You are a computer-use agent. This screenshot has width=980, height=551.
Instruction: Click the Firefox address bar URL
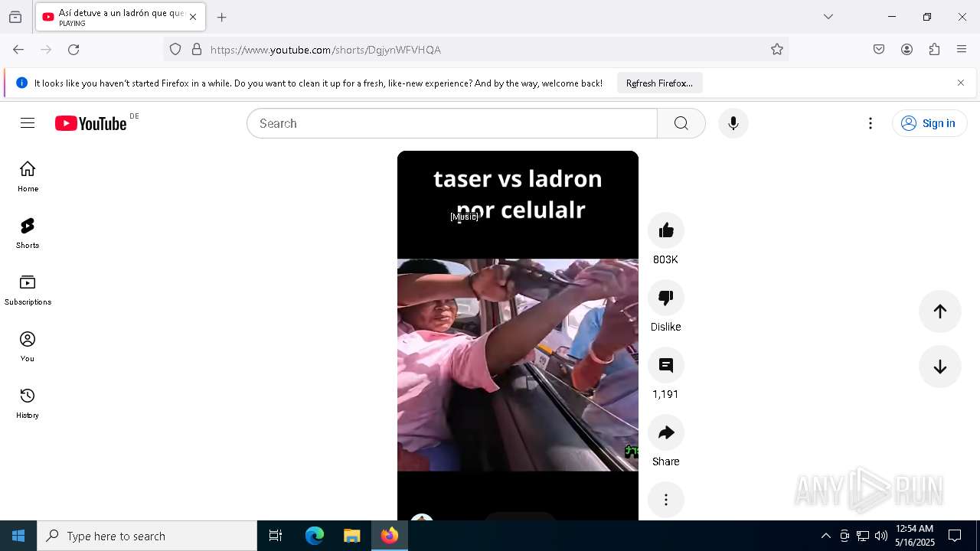click(x=325, y=50)
